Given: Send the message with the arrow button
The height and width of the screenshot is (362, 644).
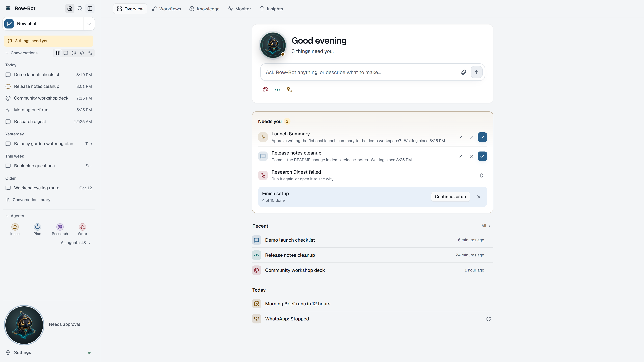Looking at the screenshot, I should click(476, 72).
